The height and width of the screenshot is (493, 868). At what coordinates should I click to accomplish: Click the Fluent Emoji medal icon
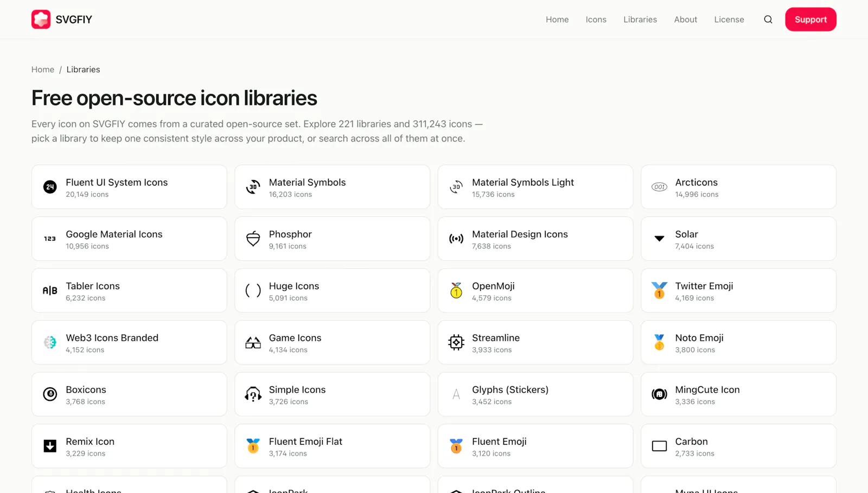tap(456, 446)
